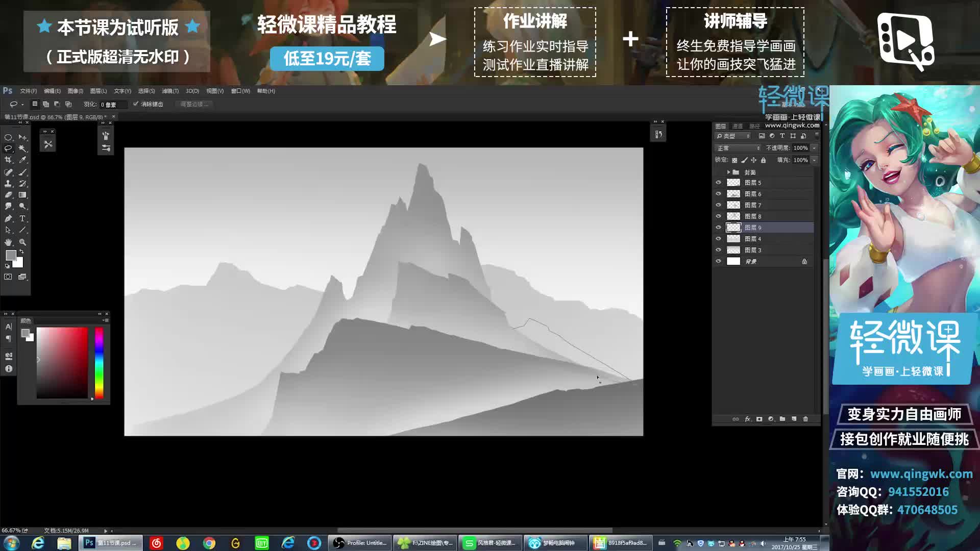Screen dimensions: 980x551
Task: Hide 图层 9 using its eye icon
Action: click(718, 228)
